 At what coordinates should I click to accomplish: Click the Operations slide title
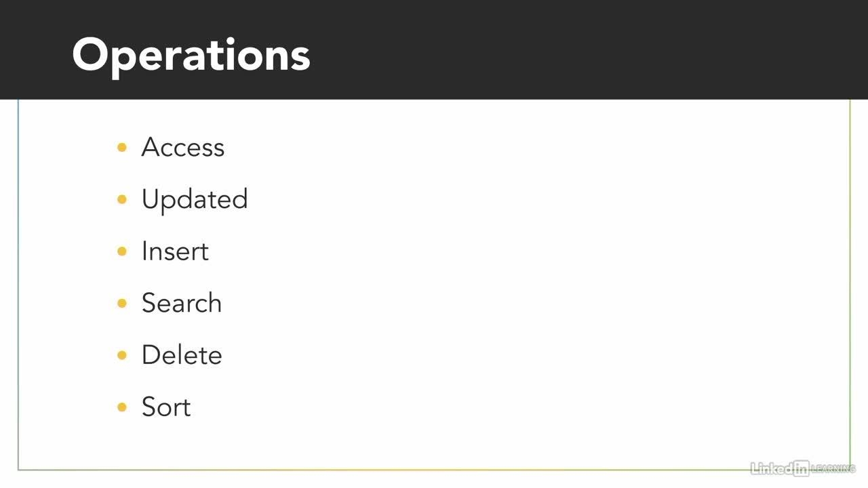tap(191, 54)
